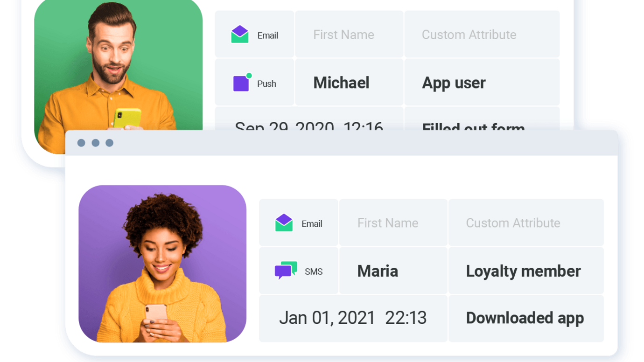Click the Jan 01, 2021 22:13 date cell
The width and height of the screenshot is (644, 362).
tap(353, 318)
